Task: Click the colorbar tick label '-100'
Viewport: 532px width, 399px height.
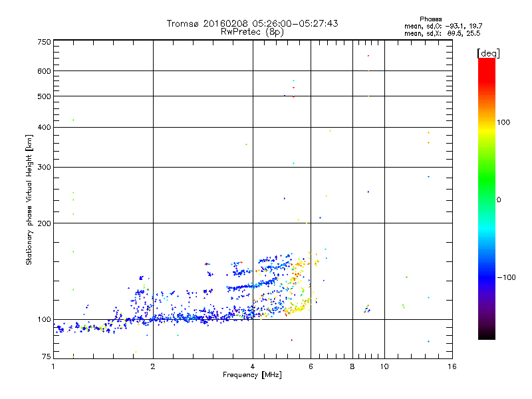Action: [x=506, y=277]
